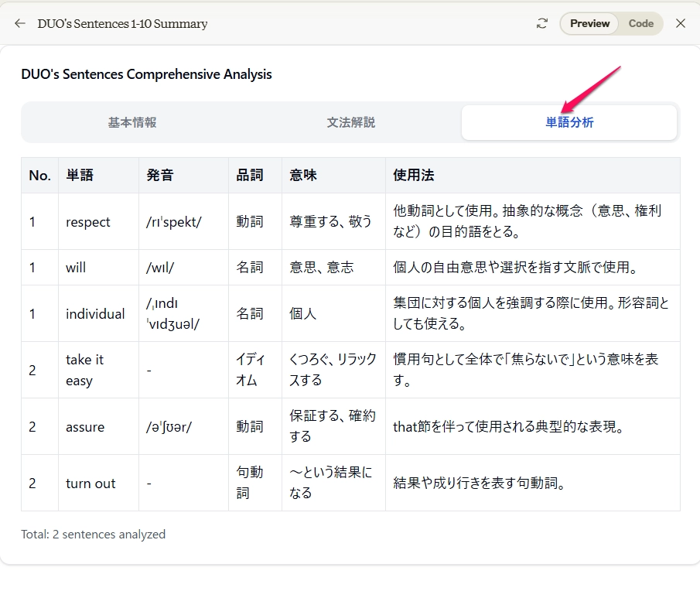The width and height of the screenshot is (700, 598).
Task: Click the '句動詞' part-of-speech cell
Action: (x=250, y=484)
